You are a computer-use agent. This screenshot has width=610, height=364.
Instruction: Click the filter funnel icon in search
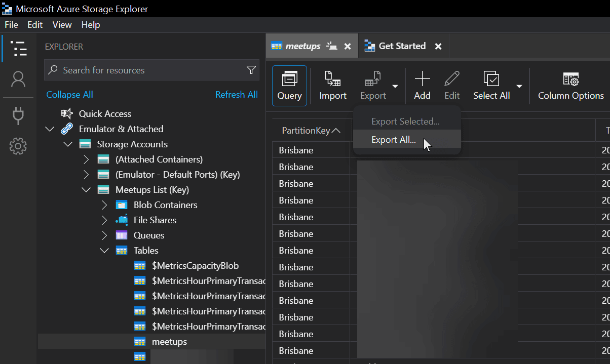251,70
